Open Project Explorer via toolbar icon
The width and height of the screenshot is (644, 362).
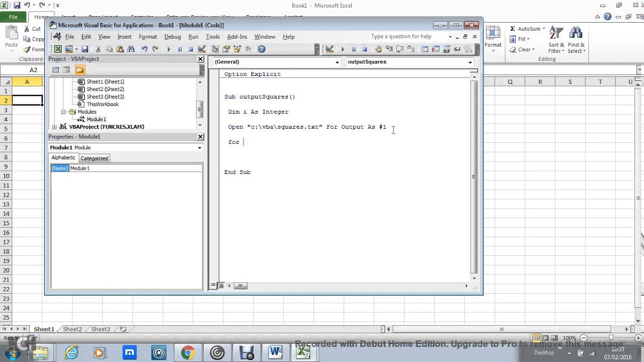pyautogui.click(x=215, y=49)
